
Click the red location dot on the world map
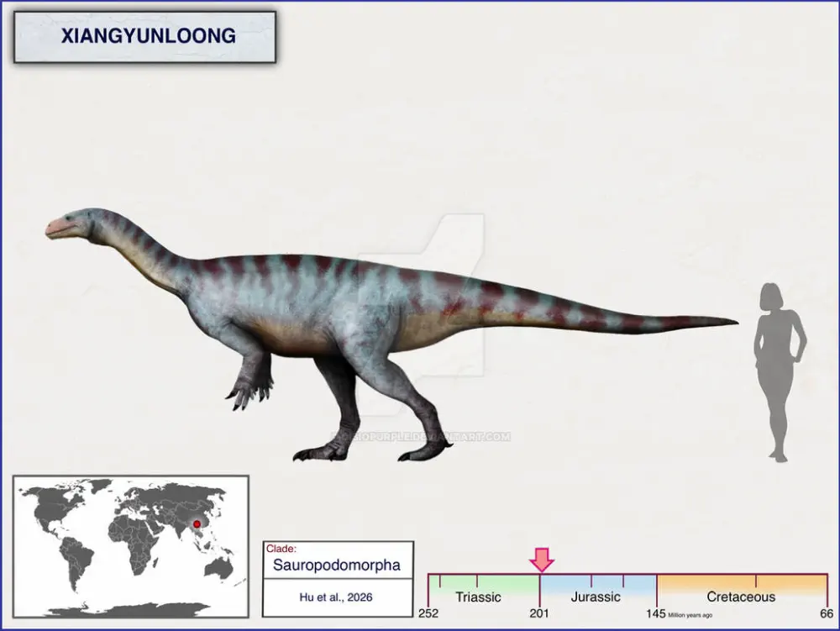[197, 523]
